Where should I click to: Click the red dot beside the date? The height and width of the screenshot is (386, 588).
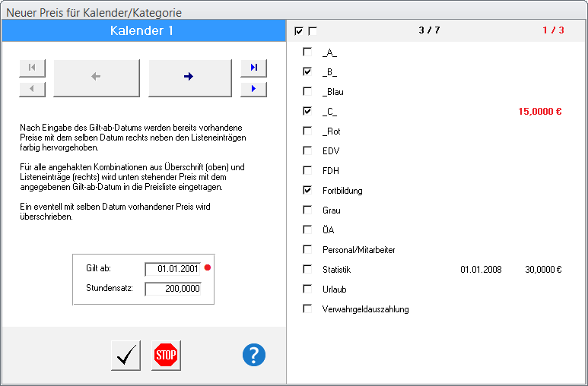(x=207, y=269)
